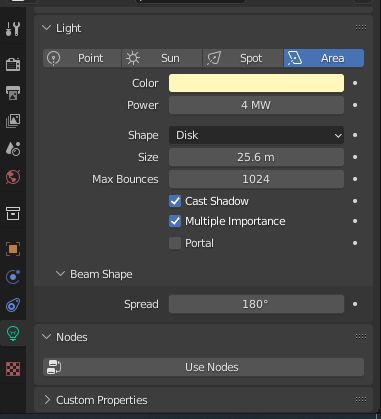Click the Spread field showing 180°

[256, 304]
